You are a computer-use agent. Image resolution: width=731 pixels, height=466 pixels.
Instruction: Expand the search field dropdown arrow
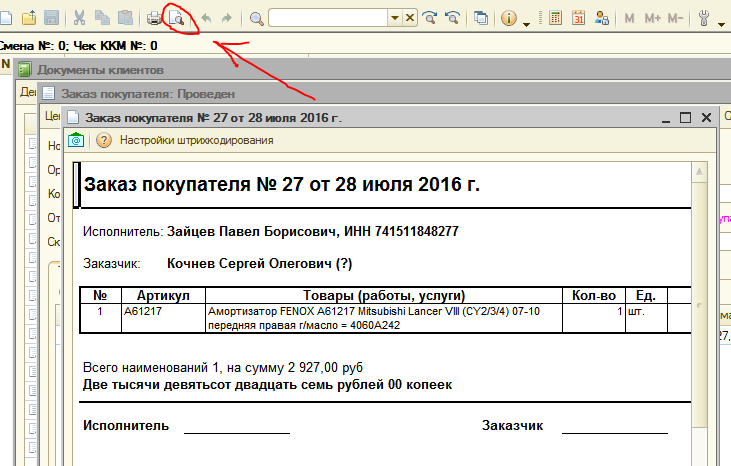[394, 18]
